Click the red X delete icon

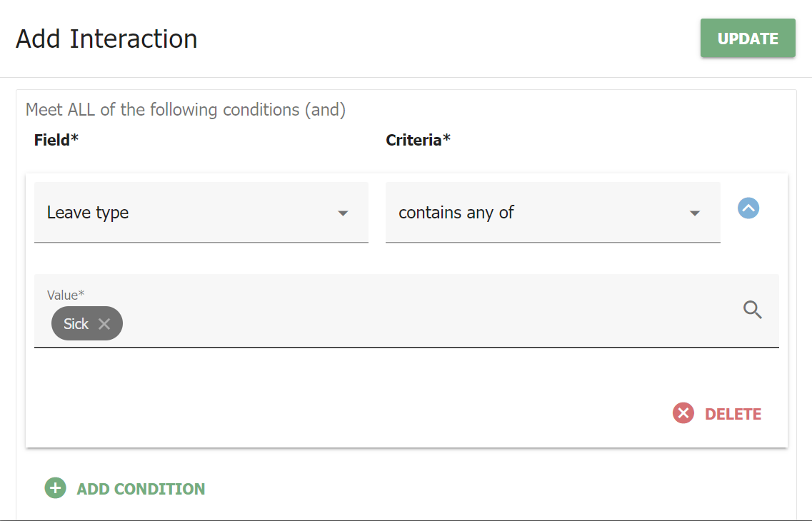click(x=683, y=413)
